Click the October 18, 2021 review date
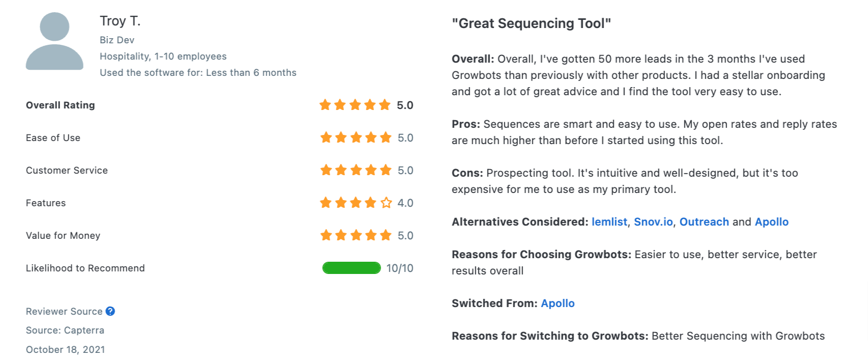 coord(66,350)
